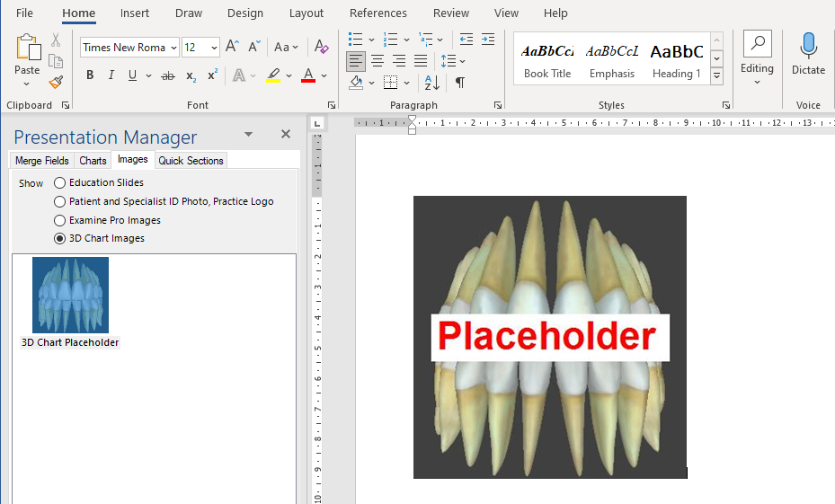
Task: Click the Paste clipboard icon
Action: pyautogui.click(x=28, y=48)
